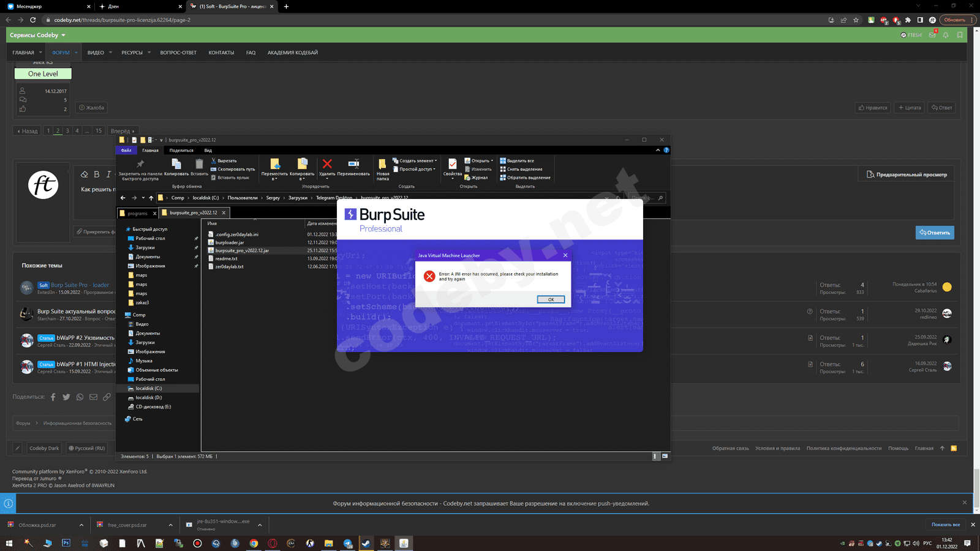980x551 pixels.
Task: Share thread via the Facebook icon
Action: click(53, 397)
